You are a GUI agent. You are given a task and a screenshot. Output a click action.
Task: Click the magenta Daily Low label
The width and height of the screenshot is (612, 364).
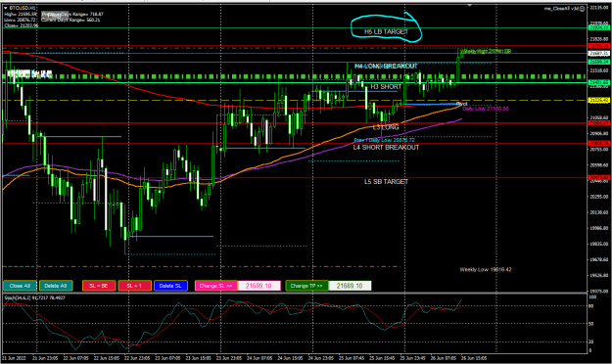pyautogui.click(x=486, y=109)
